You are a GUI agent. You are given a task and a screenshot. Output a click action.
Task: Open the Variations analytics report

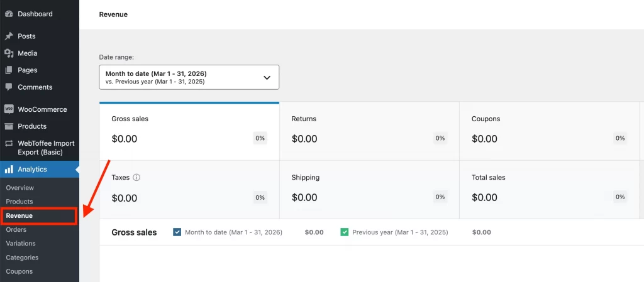pyautogui.click(x=21, y=244)
